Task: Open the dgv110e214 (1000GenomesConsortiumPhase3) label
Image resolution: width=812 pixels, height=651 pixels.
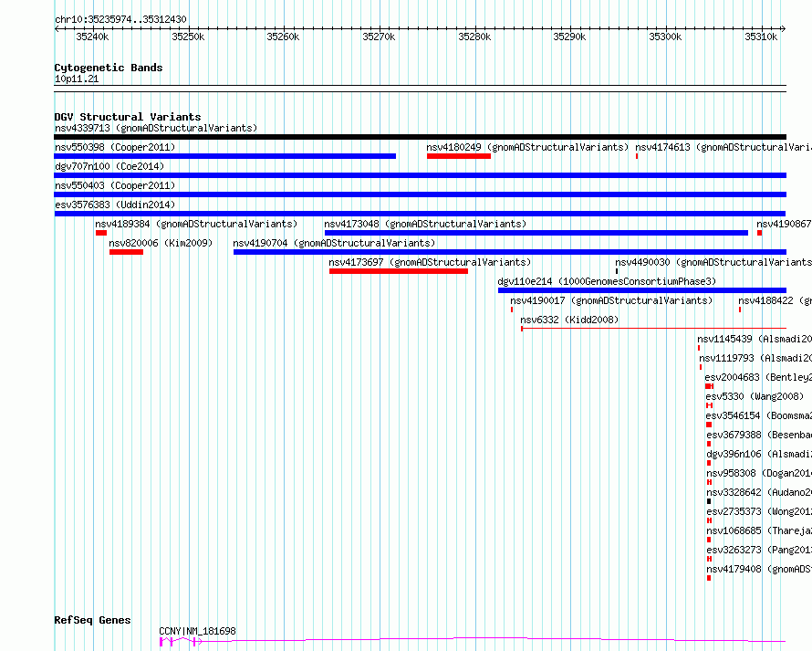Action: 607,281
